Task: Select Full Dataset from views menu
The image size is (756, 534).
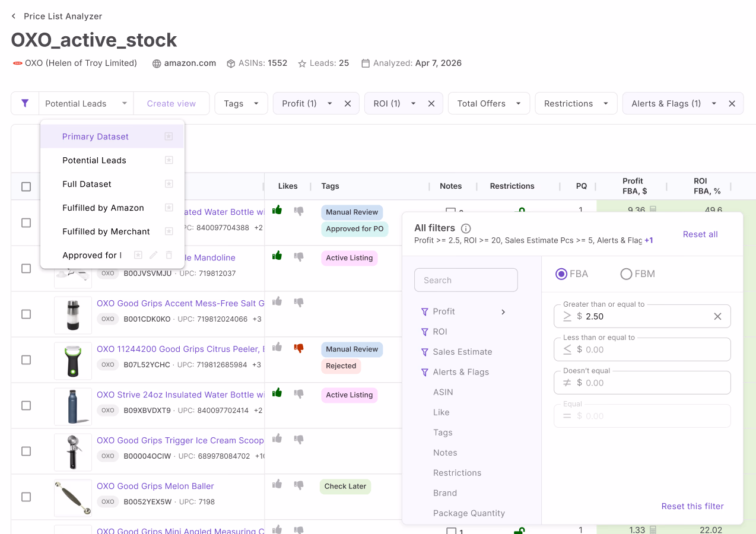Action: pyautogui.click(x=112, y=184)
